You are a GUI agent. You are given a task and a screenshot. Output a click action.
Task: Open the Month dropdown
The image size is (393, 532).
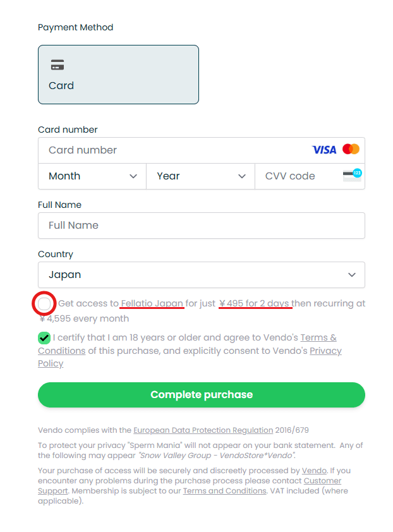[x=92, y=176]
